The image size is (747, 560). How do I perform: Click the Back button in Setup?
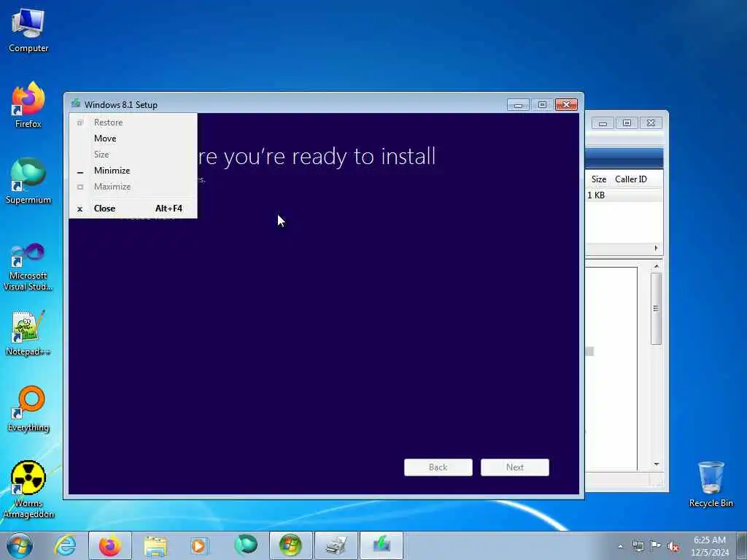pyautogui.click(x=438, y=467)
